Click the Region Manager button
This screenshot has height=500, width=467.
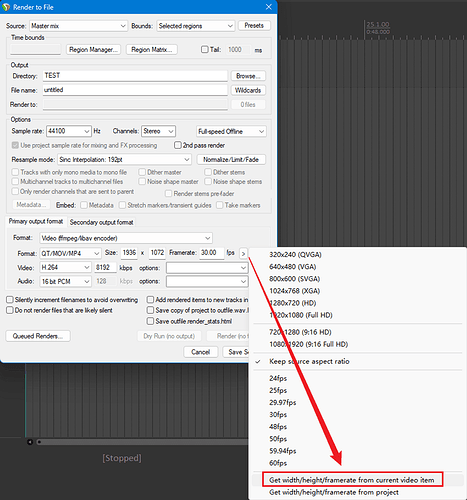[x=93, y=50]
